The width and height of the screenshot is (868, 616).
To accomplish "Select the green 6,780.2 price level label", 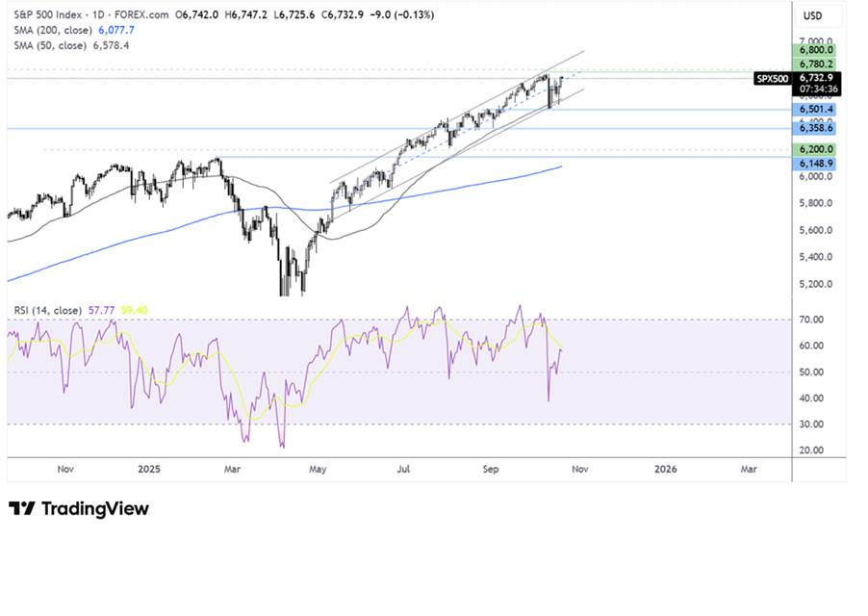I will [x=816, y=64].
